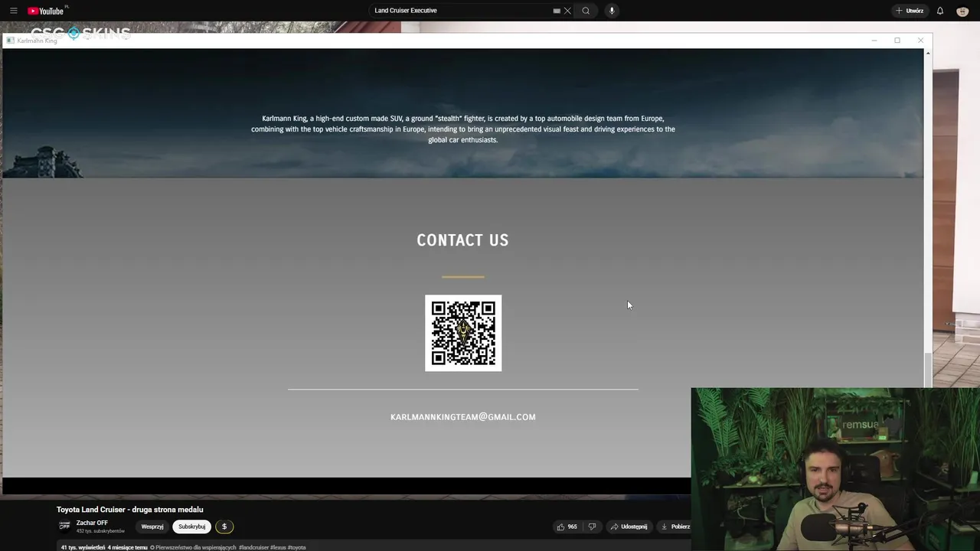Viewport: 980px width, 551px height.
Task: Open the Zachar OFF channel avatar
Action: point(64,526)
